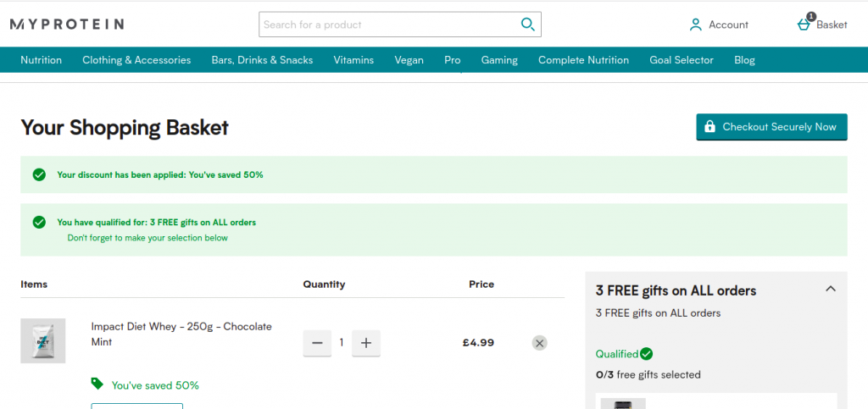Open Bars, Drinks & Snacks menu
The image size is (868, 409).
262,60
